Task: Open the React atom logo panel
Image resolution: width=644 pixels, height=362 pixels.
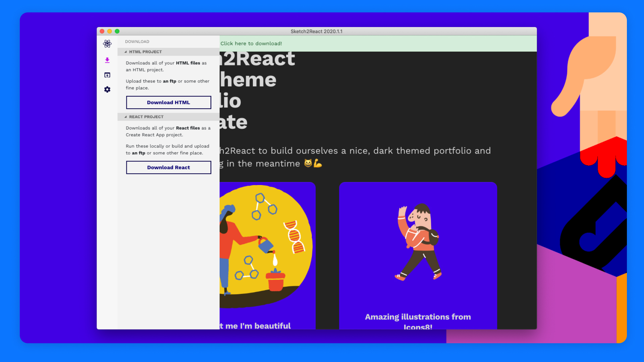Action: click(x=107, y=44)
